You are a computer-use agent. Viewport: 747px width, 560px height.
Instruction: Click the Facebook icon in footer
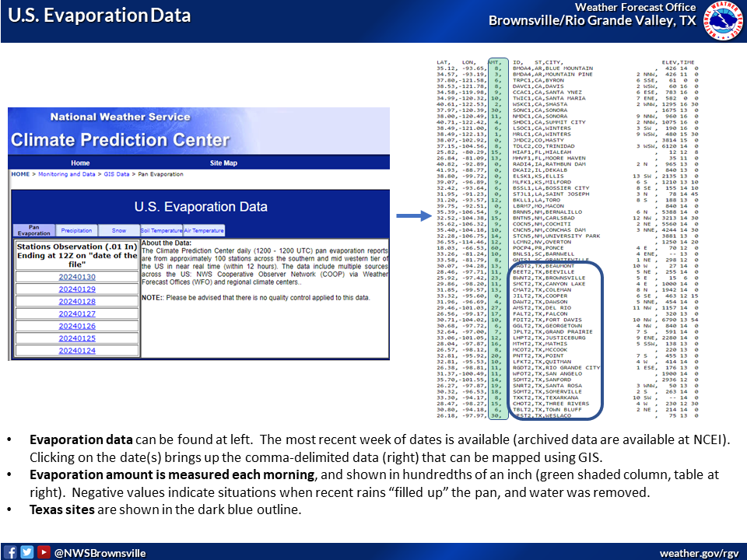10,552
